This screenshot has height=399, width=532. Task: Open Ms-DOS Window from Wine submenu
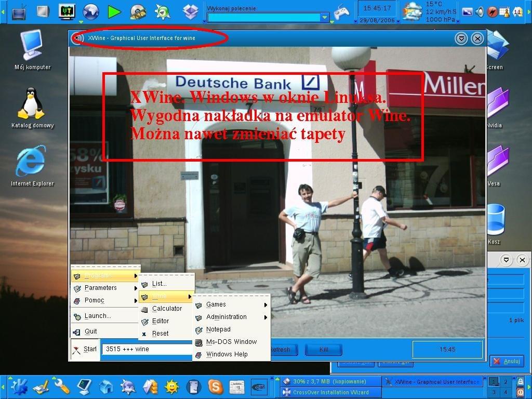[x=232, y=342]
